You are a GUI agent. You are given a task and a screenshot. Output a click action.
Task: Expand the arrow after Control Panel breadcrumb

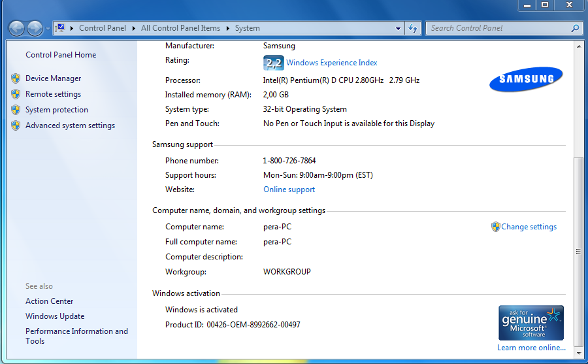coord(134,28)
